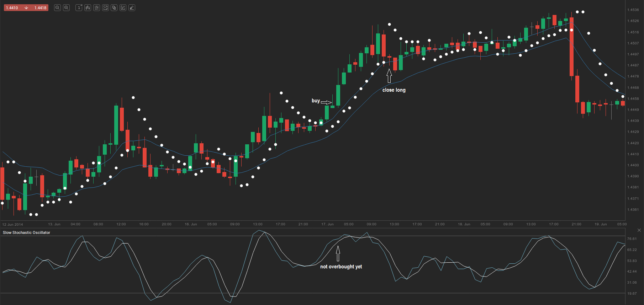This screenshot has width=644, height=305.
Task: Zoom out the chart with magnifier minus
Action: [x=57, y=8]
